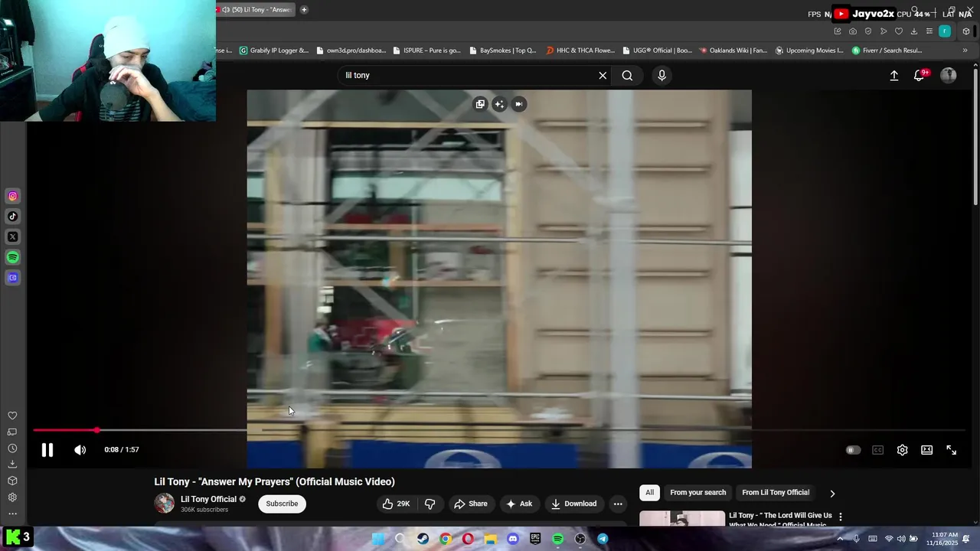
Task: Click the magnifier search button
Action: coord(627,75)
